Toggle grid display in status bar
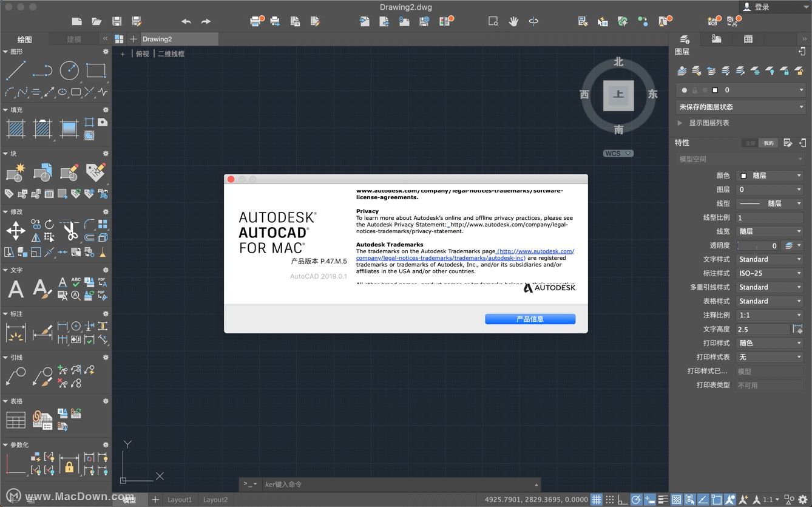 tap(597, 500)
